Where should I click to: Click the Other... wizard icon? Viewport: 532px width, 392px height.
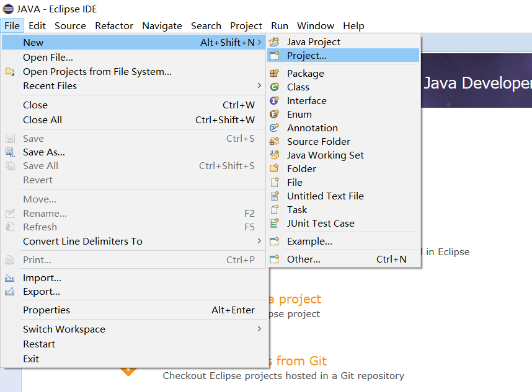(274, 259)
